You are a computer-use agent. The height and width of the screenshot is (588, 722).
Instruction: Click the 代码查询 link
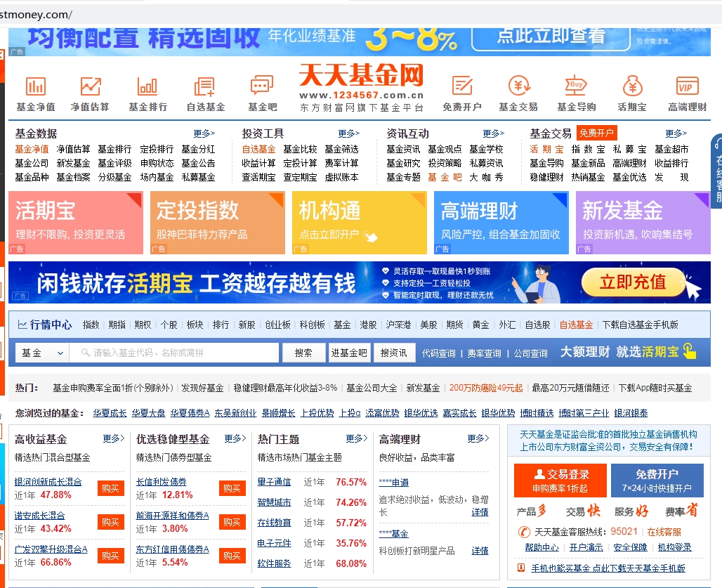[438, 353]
